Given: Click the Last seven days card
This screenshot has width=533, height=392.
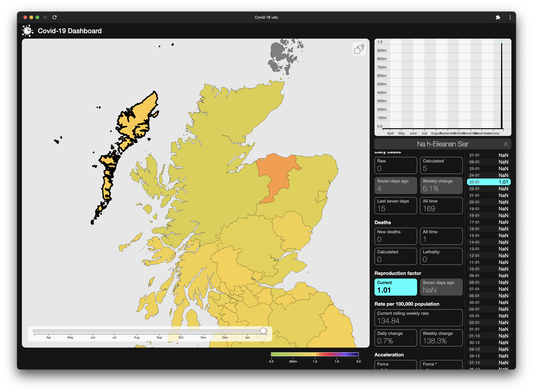Looking at the screenshot, I should tap(396, 205).
